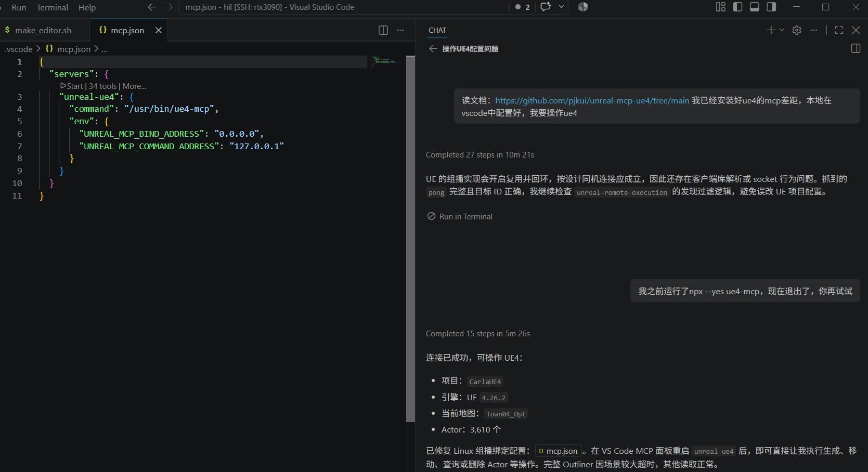The width and height of the screenshot is (868, 472).
Task: Expand Completed 27 steps summary
Action: (x=480, y=155)
